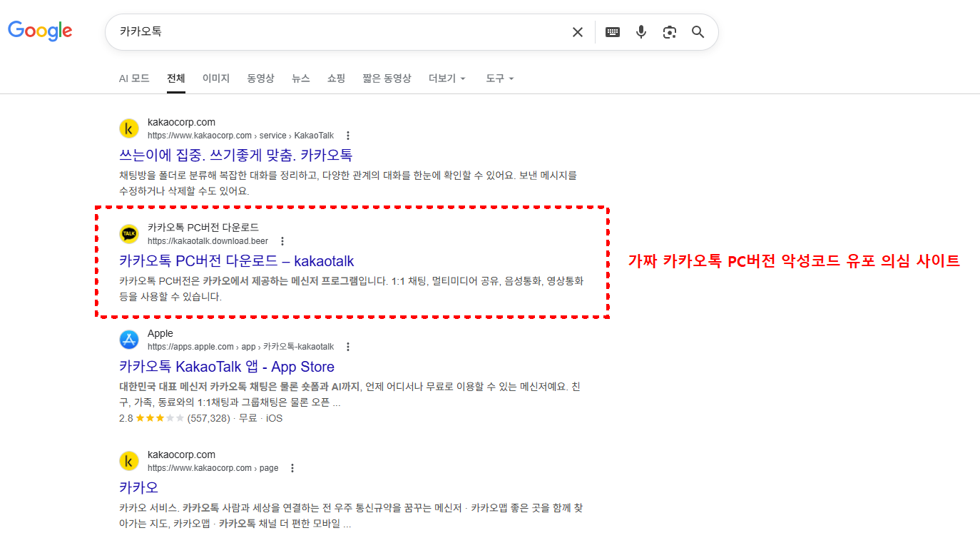This screenshot has width=980, height=538.
Task: Expand the 도구 tools dropdown
Action: point(499,78)
